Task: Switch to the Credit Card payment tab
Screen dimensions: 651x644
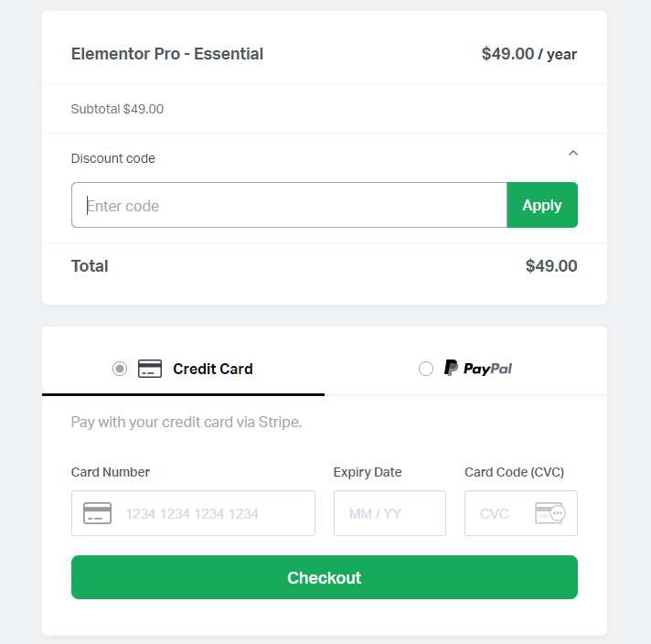Action: [183, 369]
